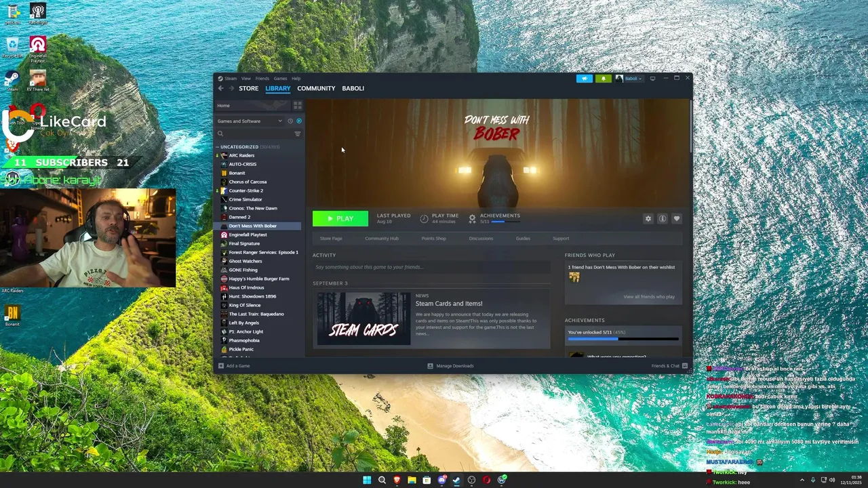Open the Guides link
Viewport: 868px width, 488px height.
523,239
